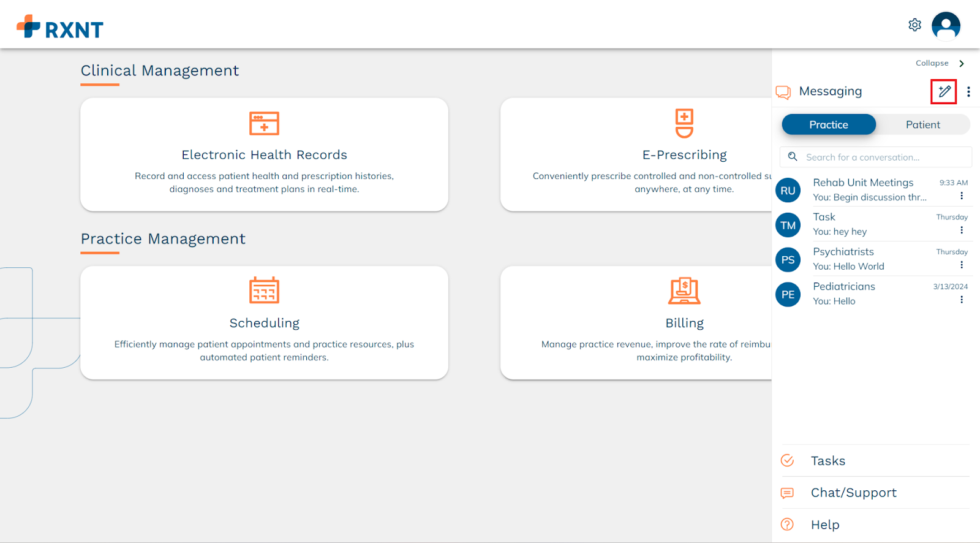Click the 'You: Hello' preview under Pediatricians
980x543 pixels.
click(x=834, y=301)
